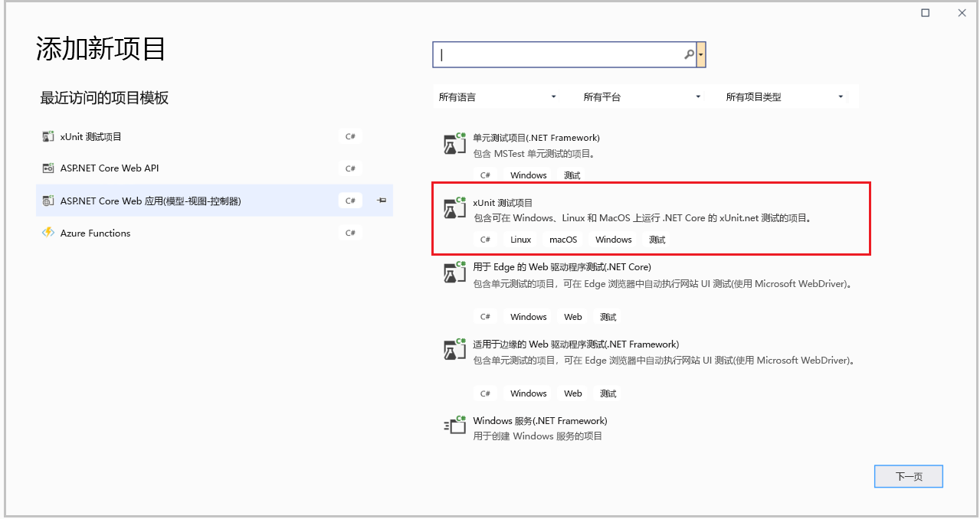
Task: Click the C# badge beside ASP.NET Core Web API
Action: [x=350, y=168]
